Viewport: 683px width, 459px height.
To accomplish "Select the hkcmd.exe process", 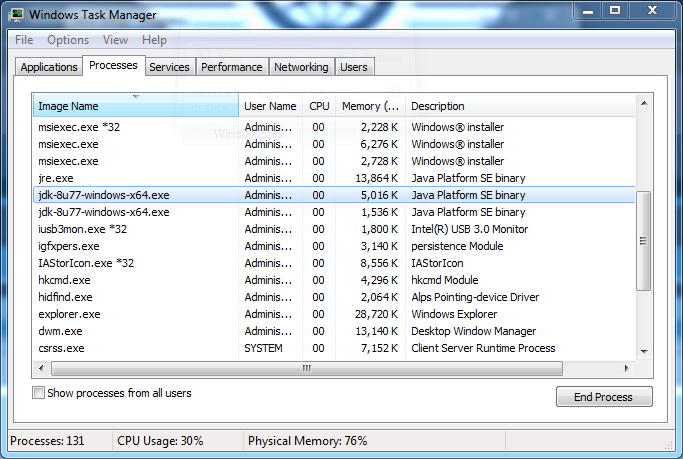I will [x=334, y=280].
